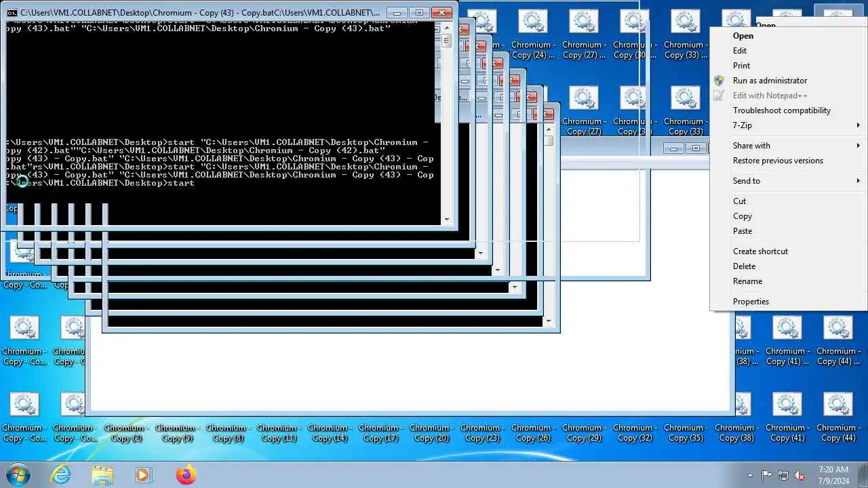Open Firefox from the taskbar
This screenshot has height=488, width=868.
pyautogui.click(x=186, y=474)
